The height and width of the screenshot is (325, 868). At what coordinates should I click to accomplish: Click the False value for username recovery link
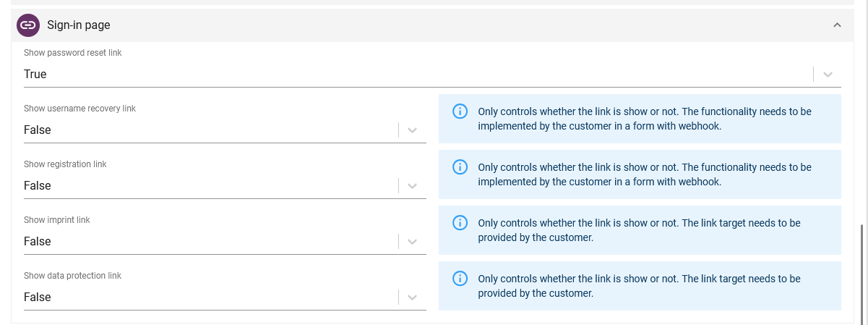(x=38, y=130)
